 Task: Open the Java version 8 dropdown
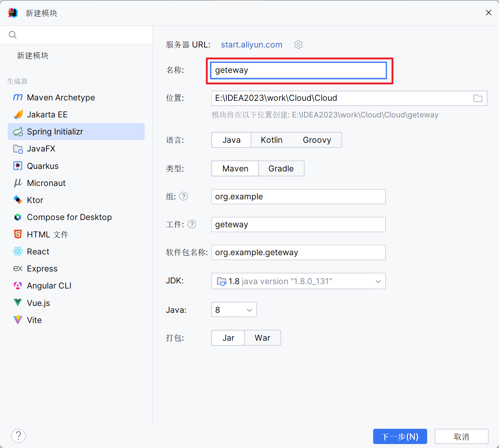(x=234, y=310)
